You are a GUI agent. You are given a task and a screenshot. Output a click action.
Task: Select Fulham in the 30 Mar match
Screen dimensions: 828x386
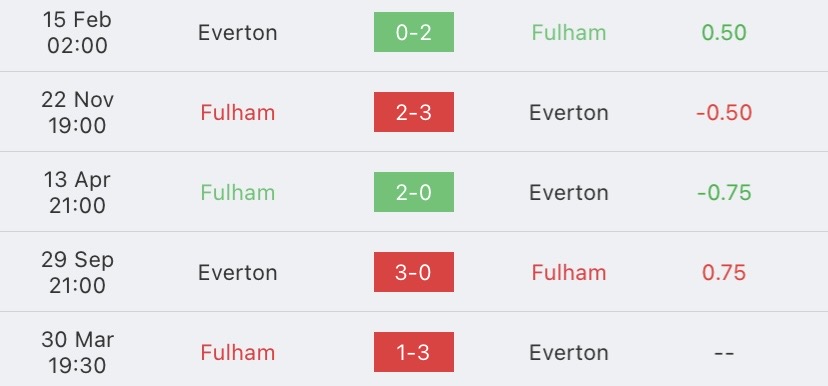238,353
